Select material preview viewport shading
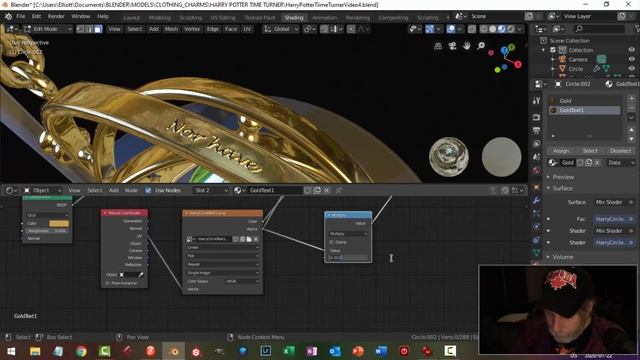 click(x=502, y=29)
